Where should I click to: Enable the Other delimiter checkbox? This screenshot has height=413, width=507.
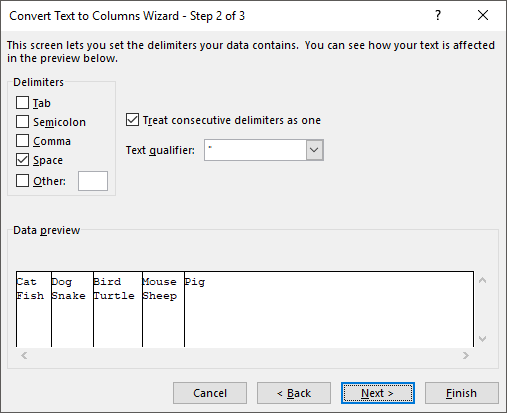22,181
